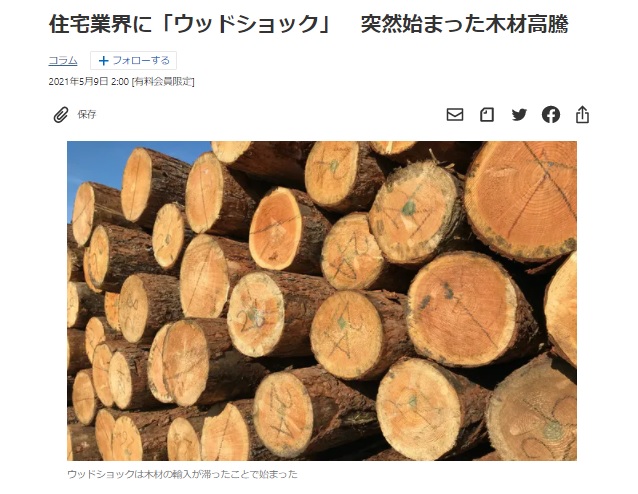
Task: Share the article on Twitter
Action: pos(519,115)
